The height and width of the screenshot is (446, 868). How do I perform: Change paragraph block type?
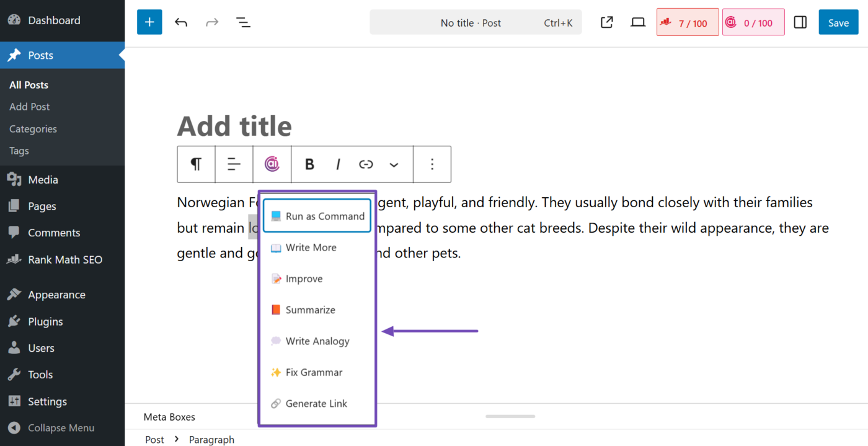click(196, 164)
